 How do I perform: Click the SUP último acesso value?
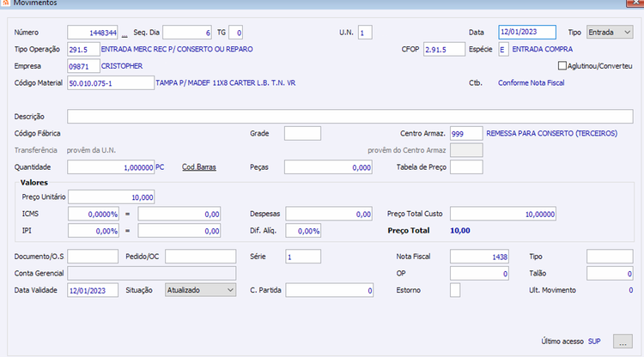[x=594, y=342]
